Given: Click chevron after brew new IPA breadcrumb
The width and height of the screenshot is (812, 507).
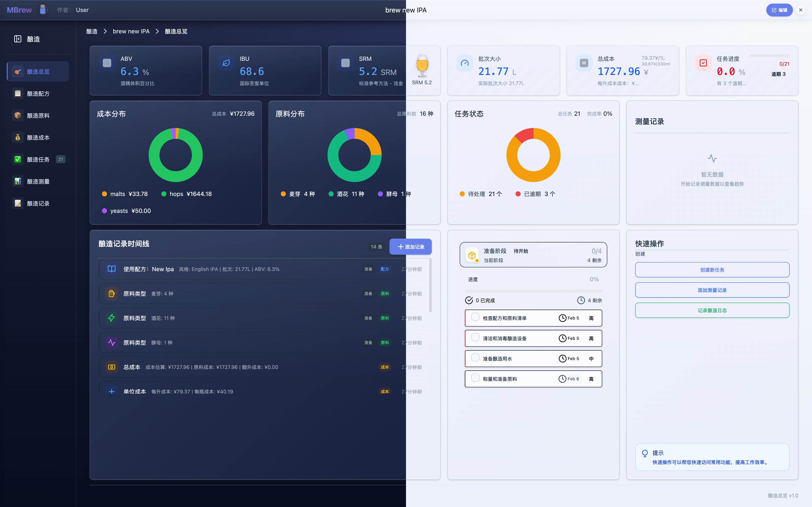Looking at the screenshot, I should [157, 31].
